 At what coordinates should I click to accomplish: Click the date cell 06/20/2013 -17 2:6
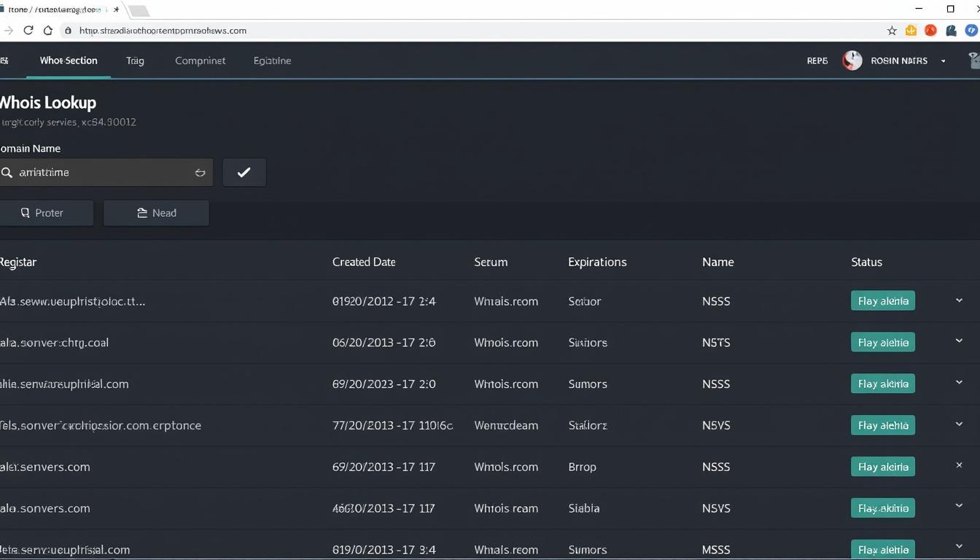[384, 343]
